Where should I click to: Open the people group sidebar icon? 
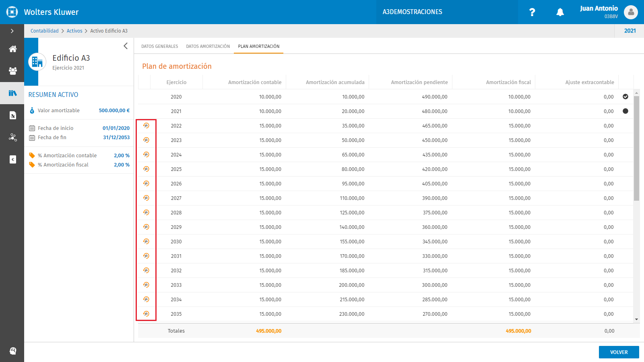click(13, 71)
